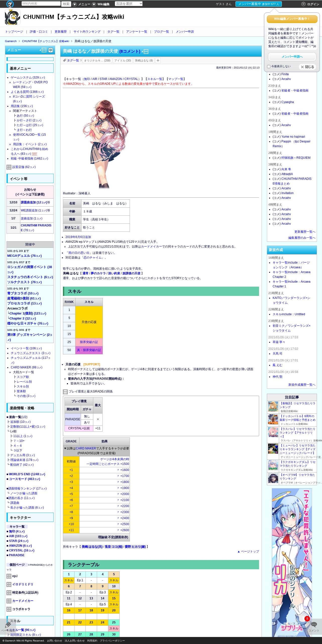Open 新規作成履歴一覧へ link
The image size is (322, 644).
(x=302, y=385)
